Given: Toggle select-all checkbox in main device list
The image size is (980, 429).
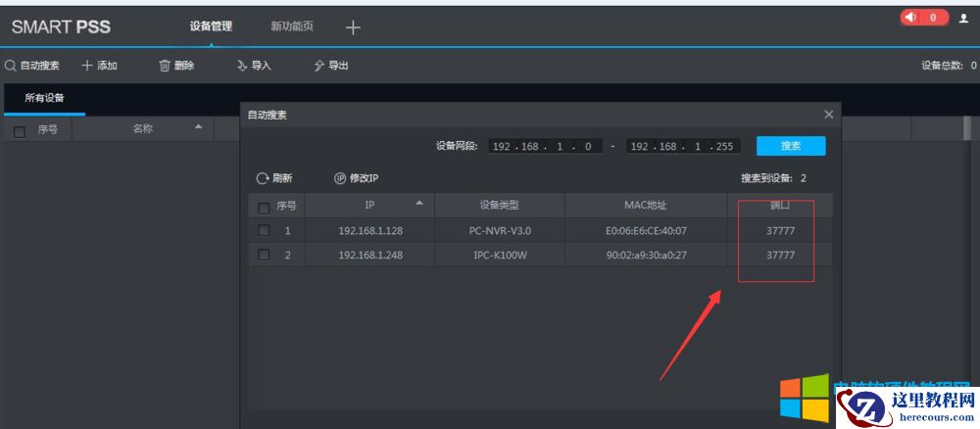Looking at the screenshot, I should [x=20, y=132].
